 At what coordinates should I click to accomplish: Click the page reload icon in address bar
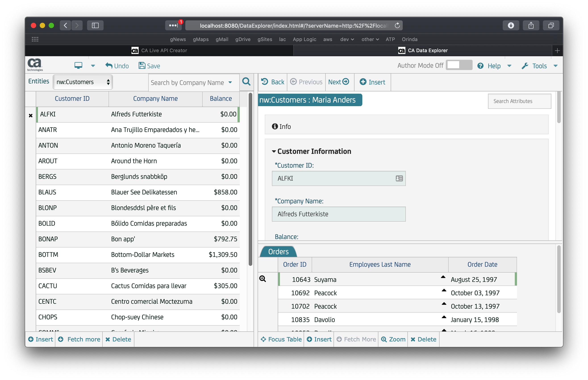point(397,25)
